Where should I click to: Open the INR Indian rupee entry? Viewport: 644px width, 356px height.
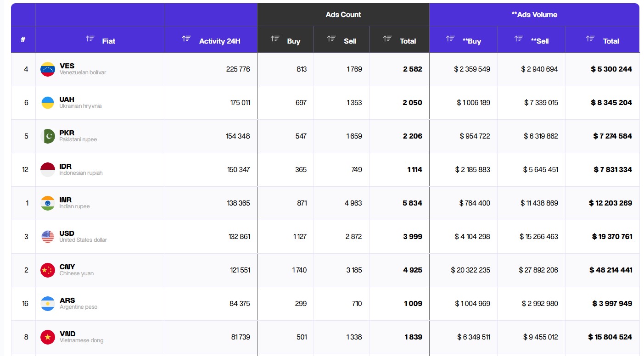(74, 203)
